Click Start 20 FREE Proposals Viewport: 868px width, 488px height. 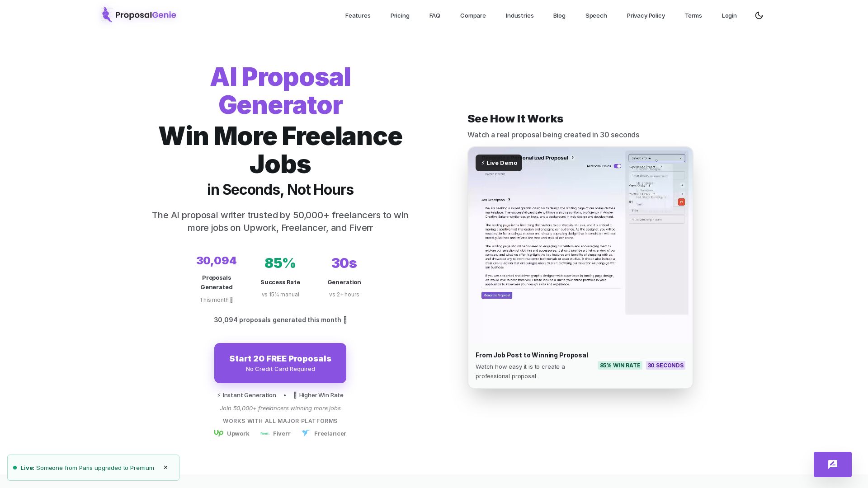tap(280, 363)
